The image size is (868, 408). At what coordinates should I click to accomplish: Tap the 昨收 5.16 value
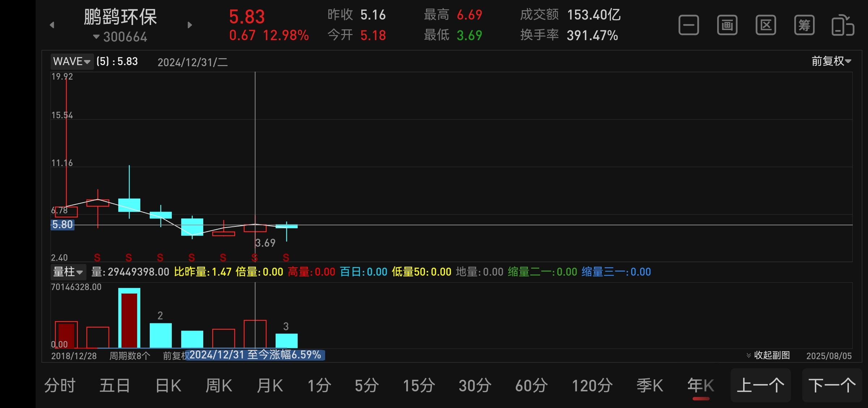pos(373,15)
